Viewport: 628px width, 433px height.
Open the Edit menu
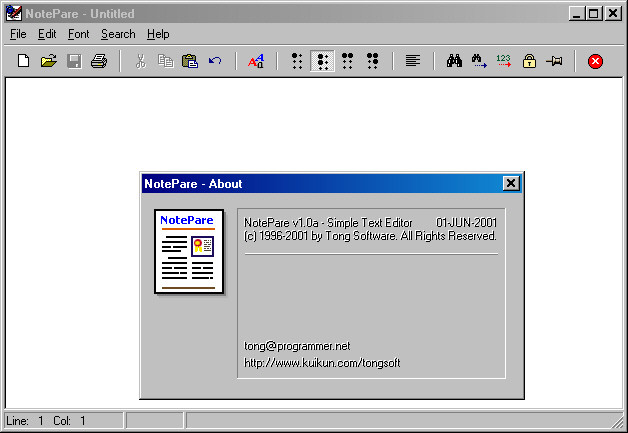[x=47, y=34]
